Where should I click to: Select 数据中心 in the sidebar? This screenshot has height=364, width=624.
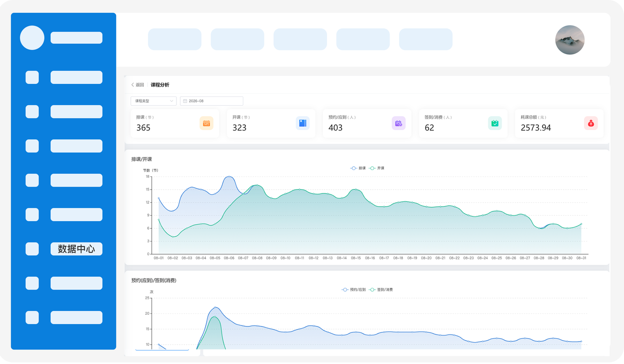77,249
